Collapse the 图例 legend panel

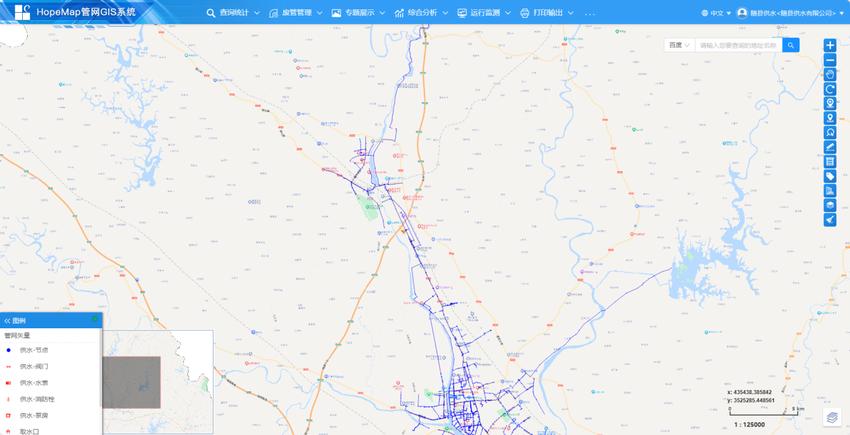(x=8, y=321)
